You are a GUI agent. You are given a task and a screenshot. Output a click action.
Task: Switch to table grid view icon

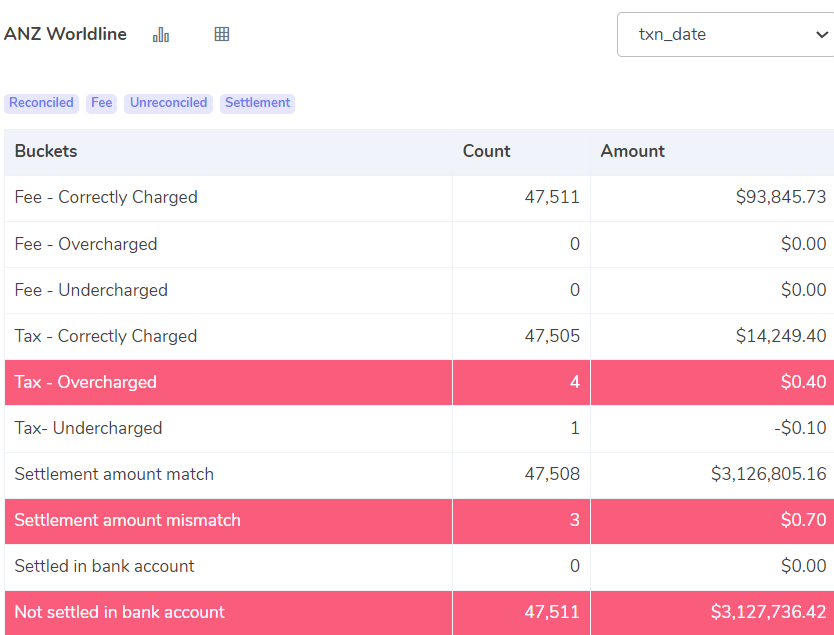pos(222,35)
